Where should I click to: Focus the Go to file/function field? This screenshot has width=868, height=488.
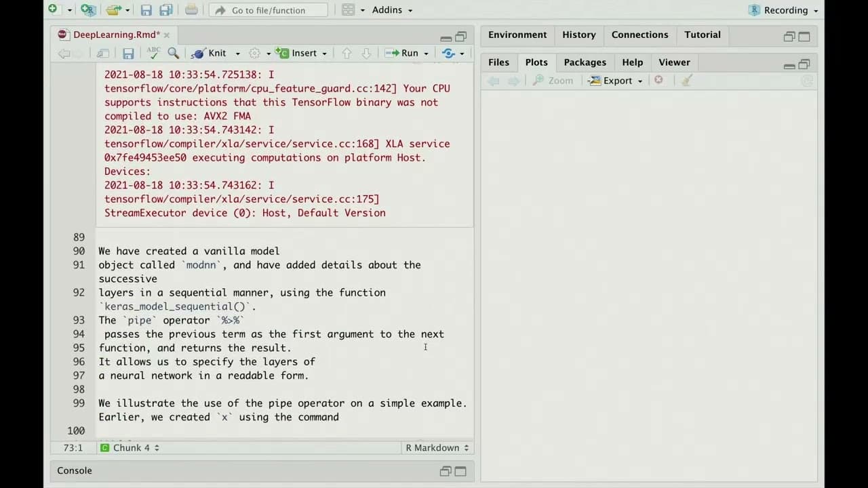(268, 10)
